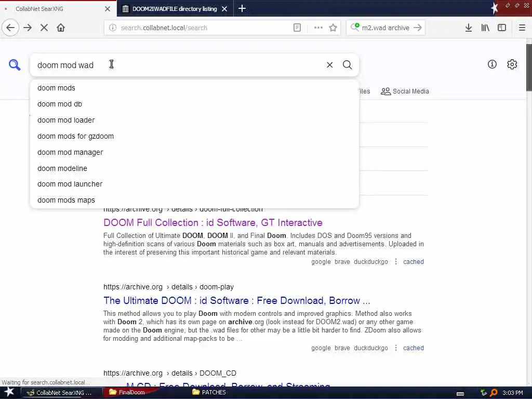Go back to previous page
The width and height of the screenshot is (532, 399).
point(10,28)
